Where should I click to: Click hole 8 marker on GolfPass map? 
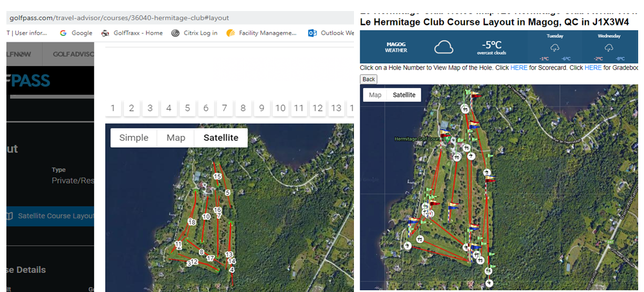(202, 252)
